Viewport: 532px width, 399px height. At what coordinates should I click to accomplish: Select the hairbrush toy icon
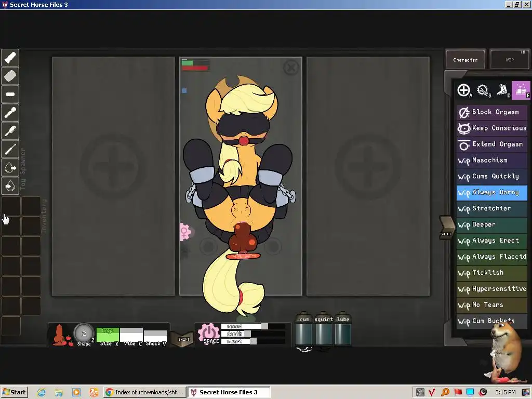[x=10, y=131]
